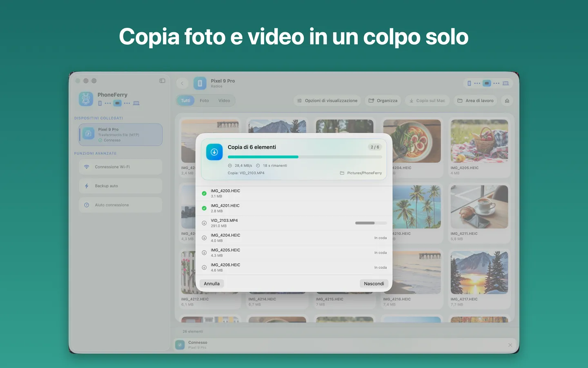Click the transfer direction indicator top right

click(x=488, y=83)
